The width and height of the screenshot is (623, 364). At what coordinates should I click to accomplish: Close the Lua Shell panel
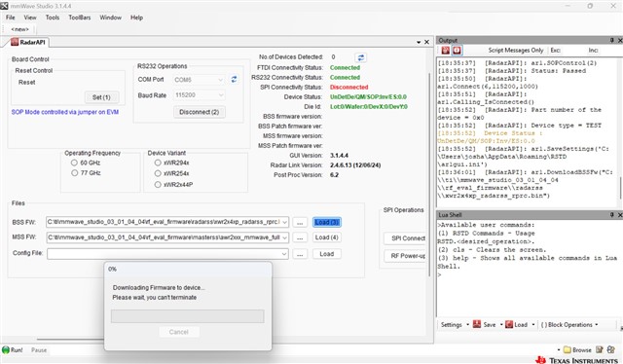click(620, 214)
